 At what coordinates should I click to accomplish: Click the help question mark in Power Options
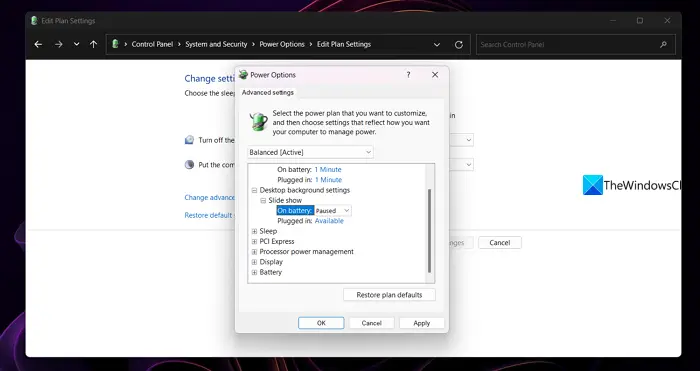click(x=408, y=75)
